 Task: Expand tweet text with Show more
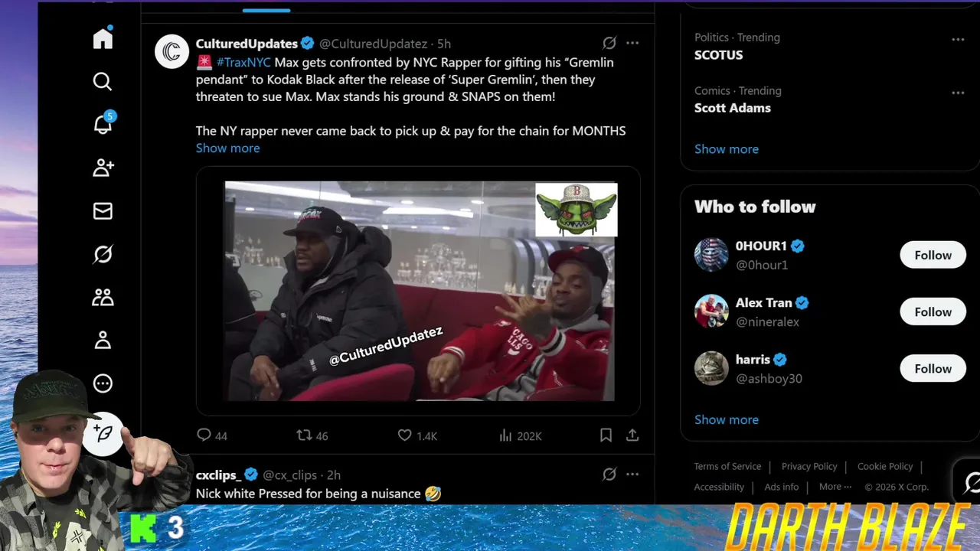click(x=227, y=148)
